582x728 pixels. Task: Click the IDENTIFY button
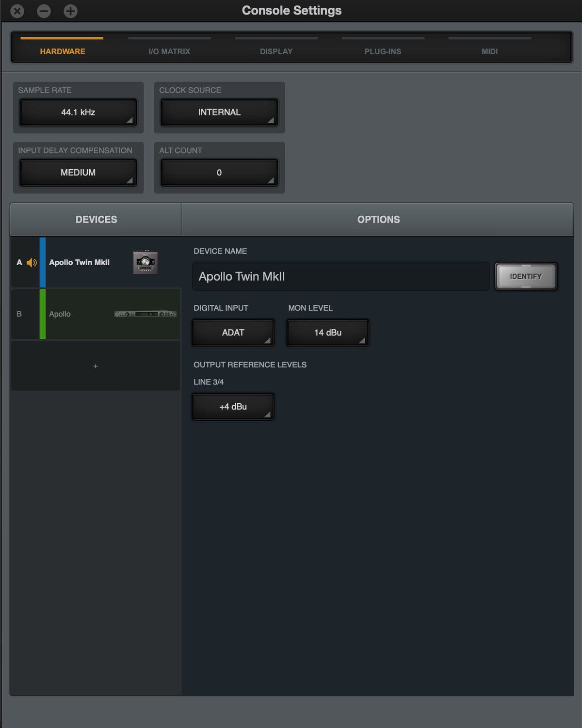pyautogui.click(x=526, y=276)
